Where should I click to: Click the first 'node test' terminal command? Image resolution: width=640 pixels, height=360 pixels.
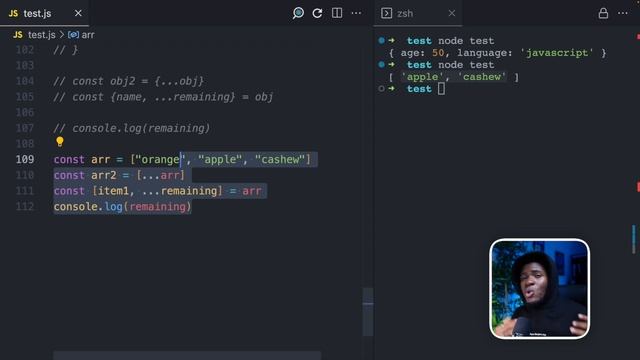466,41
